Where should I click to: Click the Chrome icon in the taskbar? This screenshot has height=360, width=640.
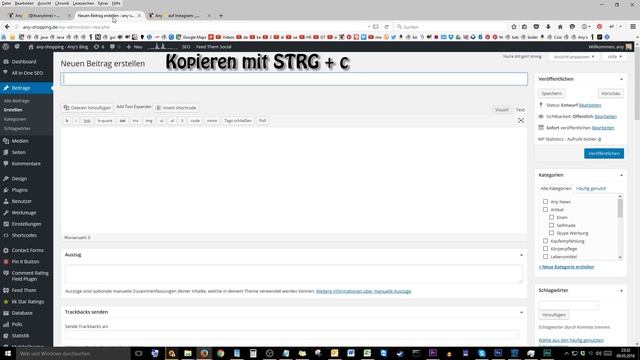[x=220, y=353]
